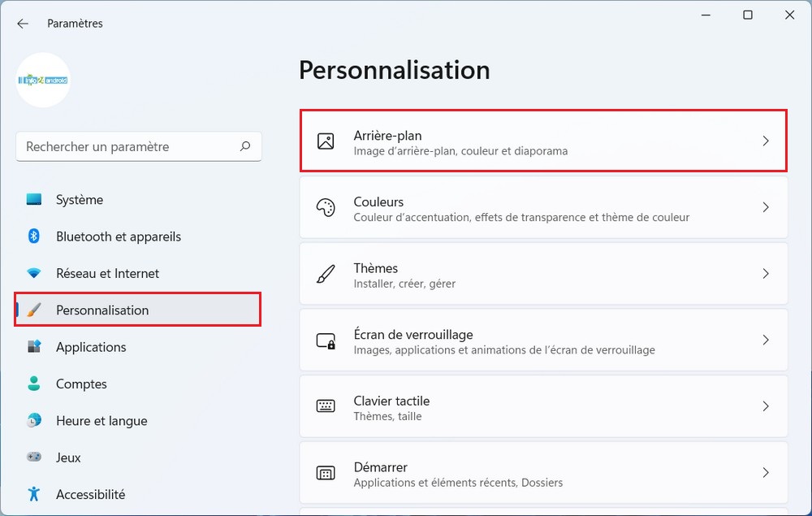The image size is (812, 516).
Task: Select the Thèmes brush icon
Action: (326, 274)
